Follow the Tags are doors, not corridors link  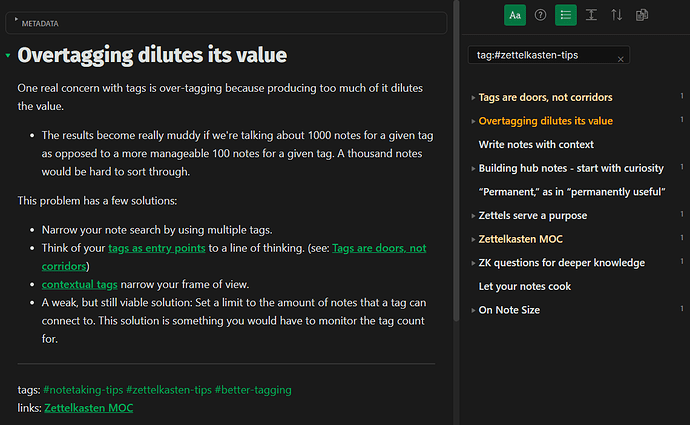pyautogui.click(x=379, y=248)
